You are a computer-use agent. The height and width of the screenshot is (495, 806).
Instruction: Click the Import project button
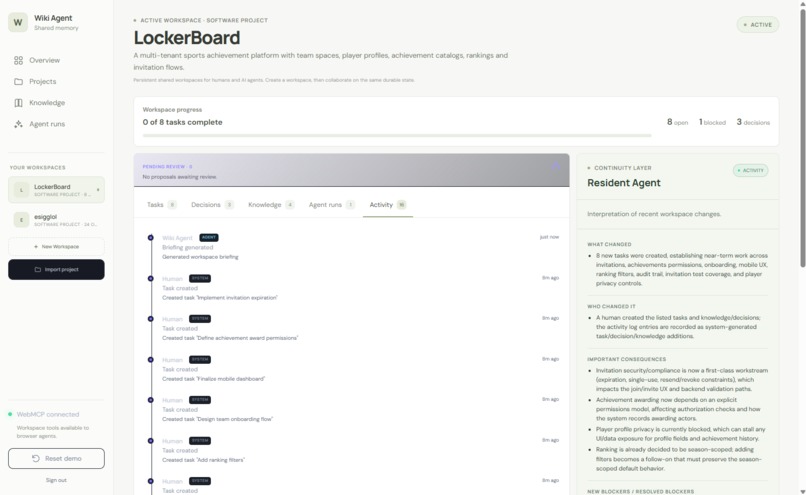[57, 269]
